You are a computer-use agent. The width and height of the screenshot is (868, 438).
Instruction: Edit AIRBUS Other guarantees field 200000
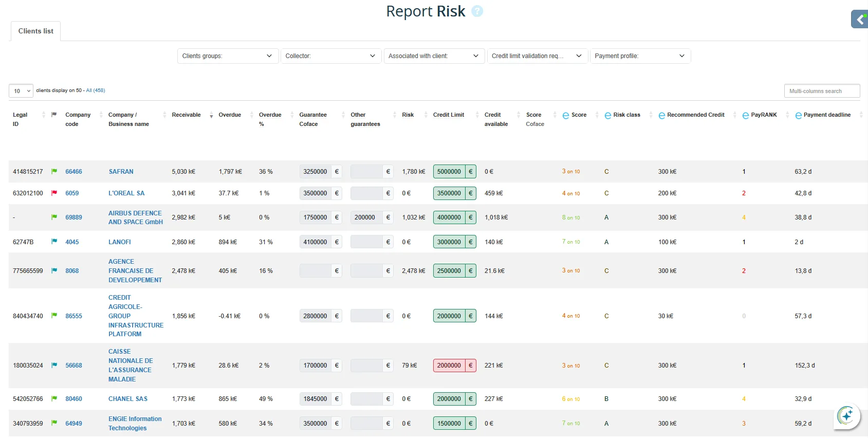click(366, 217)
